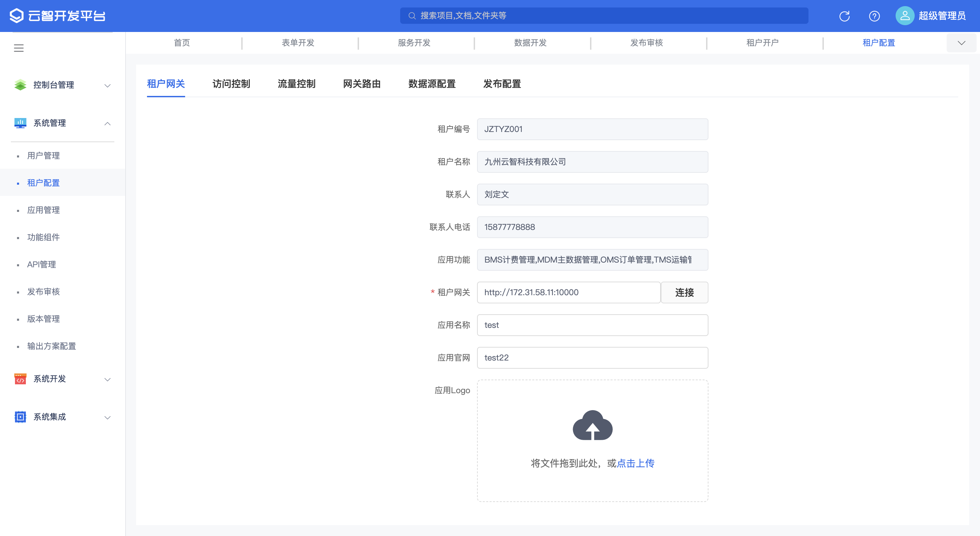The height and width of the screenshot is (536, 980).
Task: Click the 联系人电话 field
Action: pyautogui.click(x=592, y=227)
